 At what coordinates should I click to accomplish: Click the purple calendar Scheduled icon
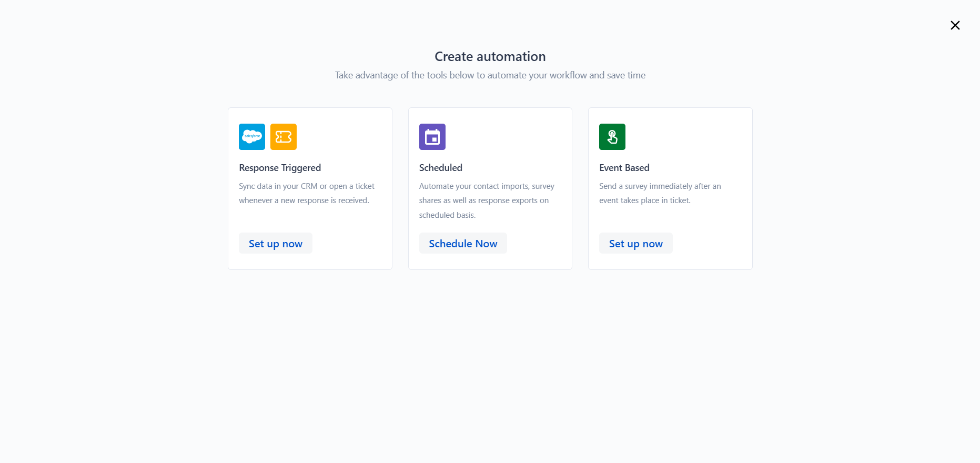[432, 137]
